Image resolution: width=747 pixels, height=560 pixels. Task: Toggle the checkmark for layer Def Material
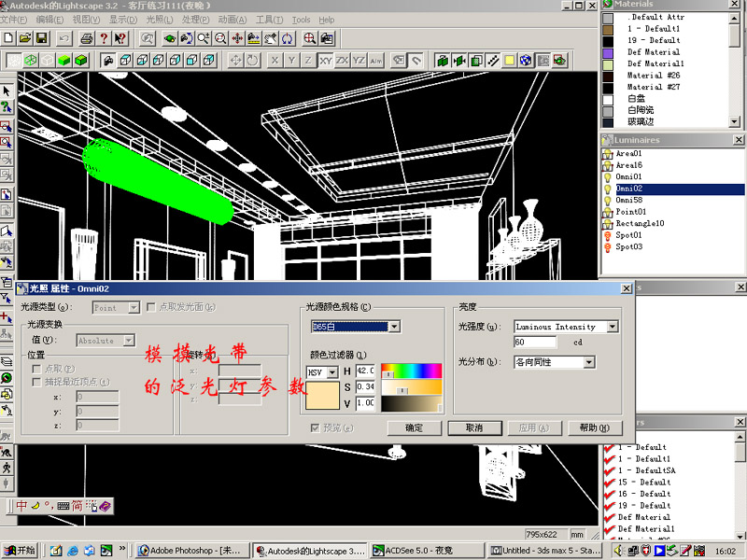(x=609, y=517)
